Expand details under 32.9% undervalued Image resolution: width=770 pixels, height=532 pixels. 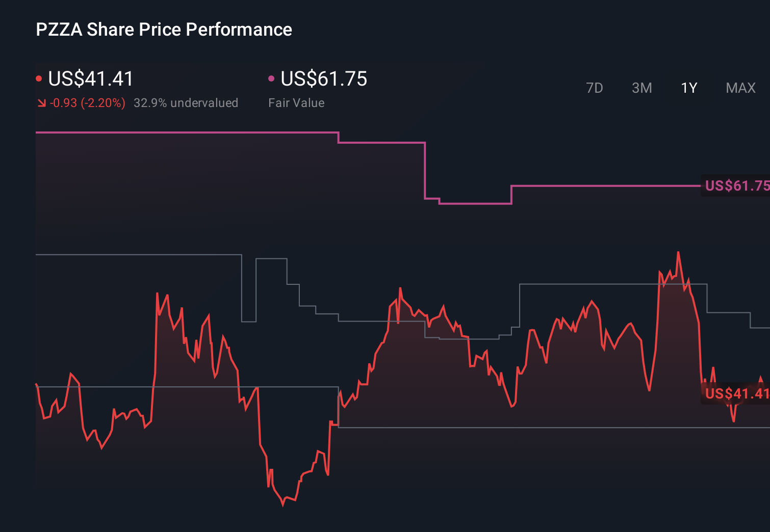tap(186, 103)
